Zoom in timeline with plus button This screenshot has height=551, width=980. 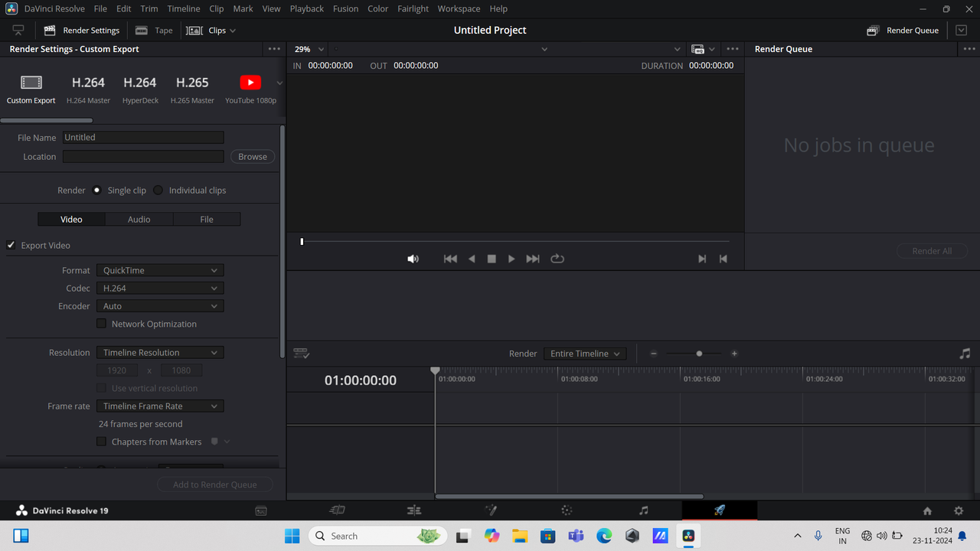pyautogui.click(x=734, y=354)
